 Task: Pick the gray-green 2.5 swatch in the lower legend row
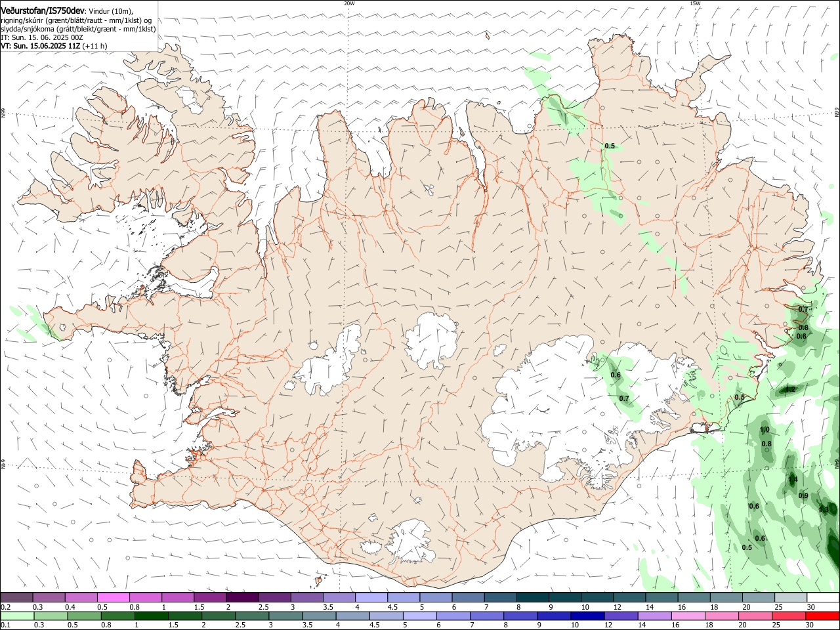pyautogui.click(x=252, y=616)
